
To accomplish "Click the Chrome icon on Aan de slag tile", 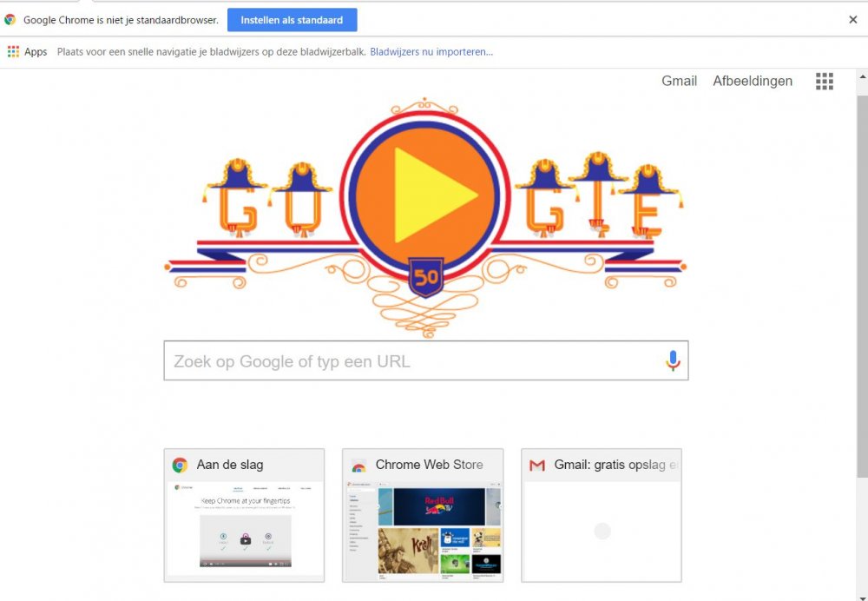I will click(x=180, y=465).
